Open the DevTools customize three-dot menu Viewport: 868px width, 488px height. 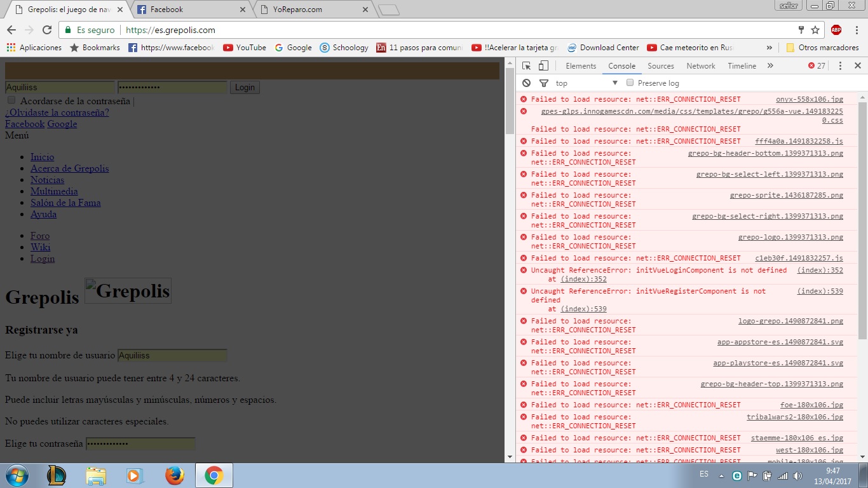(x=840, y=66)
